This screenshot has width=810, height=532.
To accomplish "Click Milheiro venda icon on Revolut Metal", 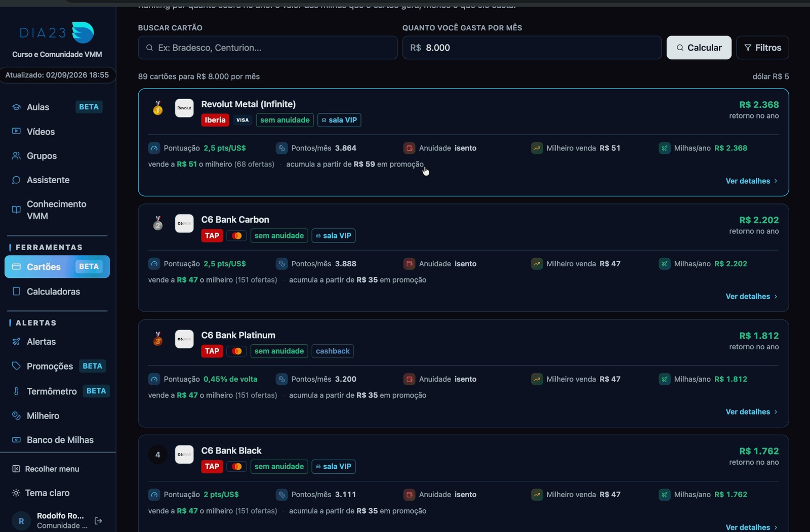I will click(x=537, y=148).
